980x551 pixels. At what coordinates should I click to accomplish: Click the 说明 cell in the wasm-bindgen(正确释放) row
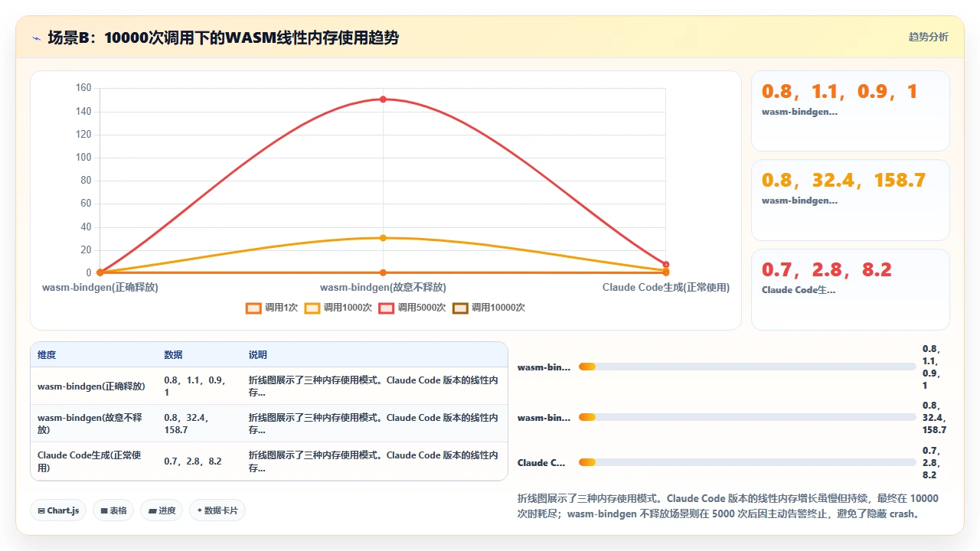pyautogui.click(x=374, y=386)
